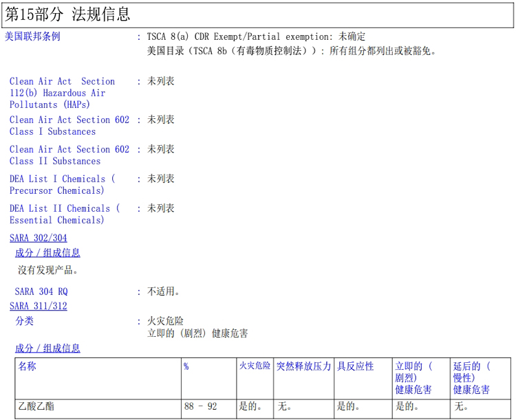Click the SARA 302/304 link

39,239
